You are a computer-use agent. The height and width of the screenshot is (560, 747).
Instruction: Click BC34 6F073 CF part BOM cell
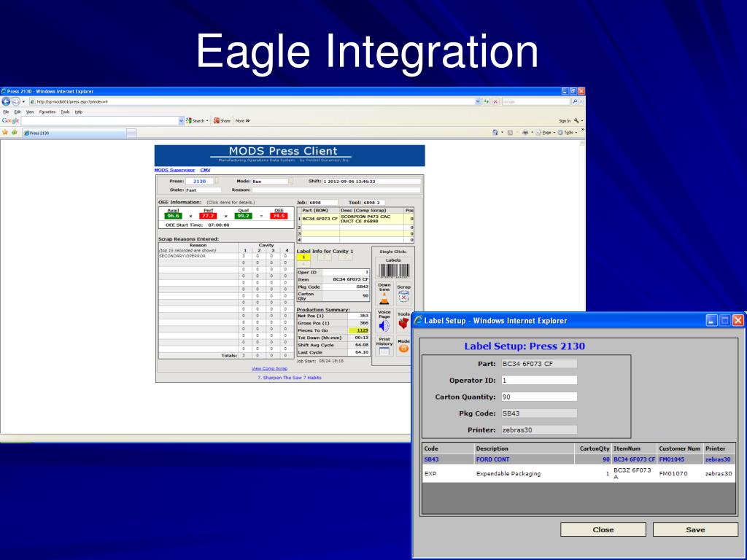[x=320, y=219]
